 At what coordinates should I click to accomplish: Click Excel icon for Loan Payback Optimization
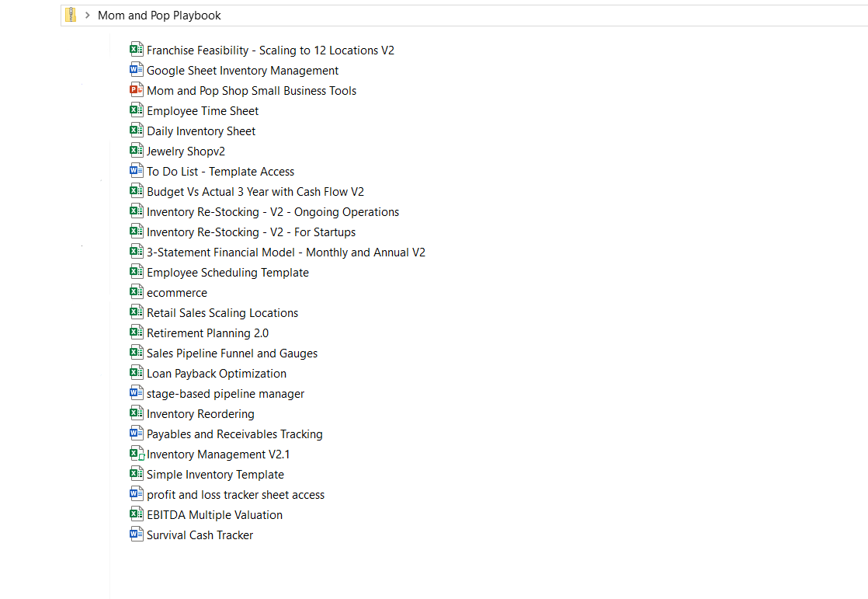[136, 372]
